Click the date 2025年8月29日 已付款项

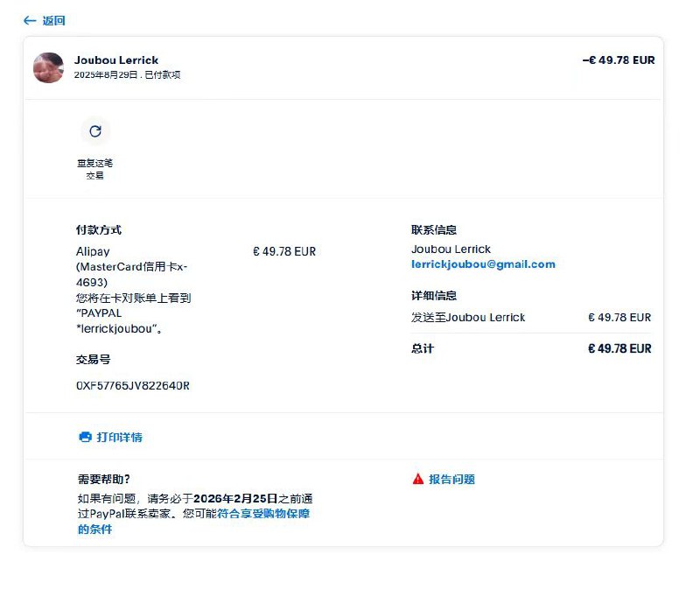pyautogui.click(x=127, y=75)
